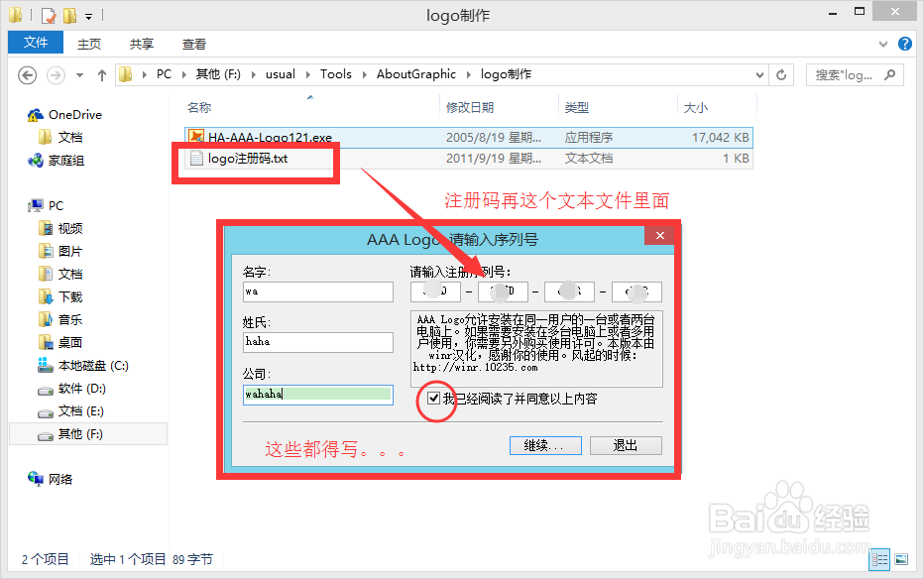Open the Help question mark icon

(904, 44)
